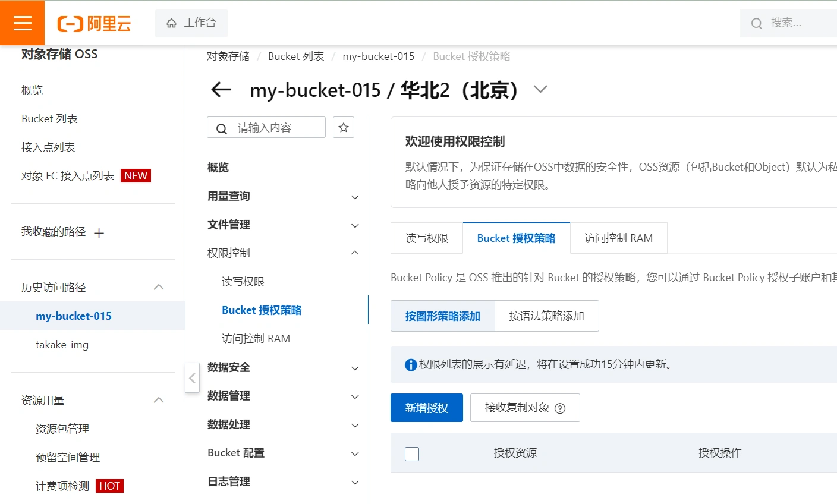The width and height of the screenshot is (837, 504).
Task: Click the 新增授权 button
Action: (426, 408)
